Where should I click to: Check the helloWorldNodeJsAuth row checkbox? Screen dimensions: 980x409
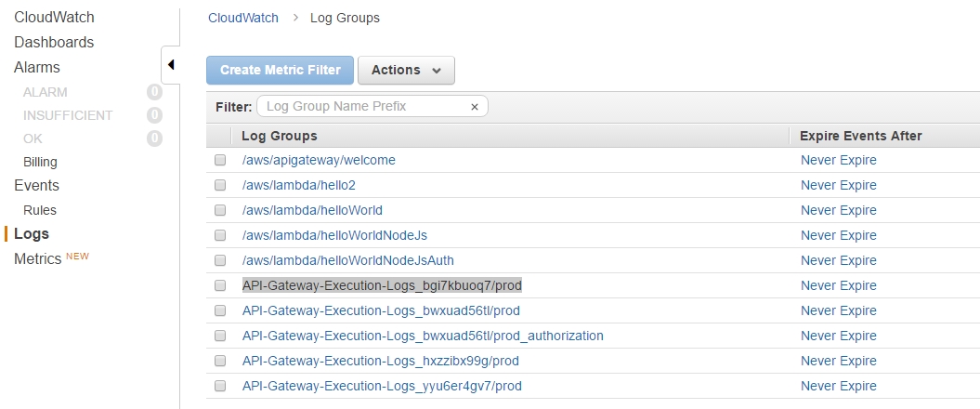220,260
